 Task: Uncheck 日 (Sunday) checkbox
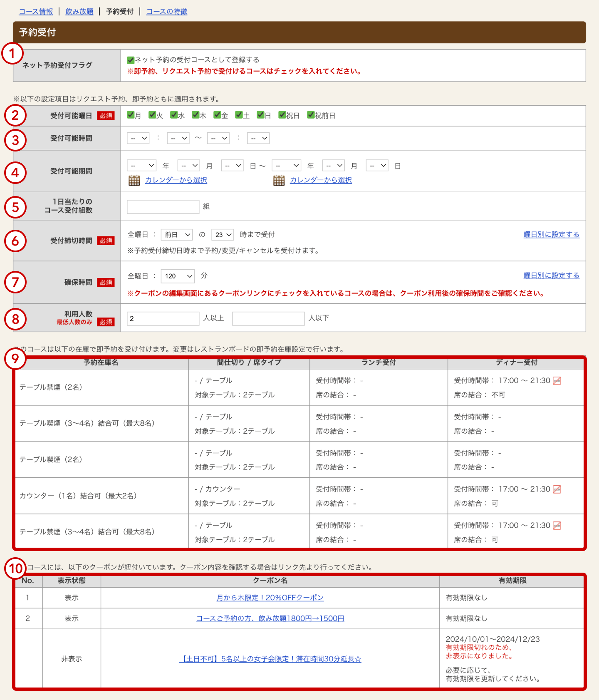point(260,115)
